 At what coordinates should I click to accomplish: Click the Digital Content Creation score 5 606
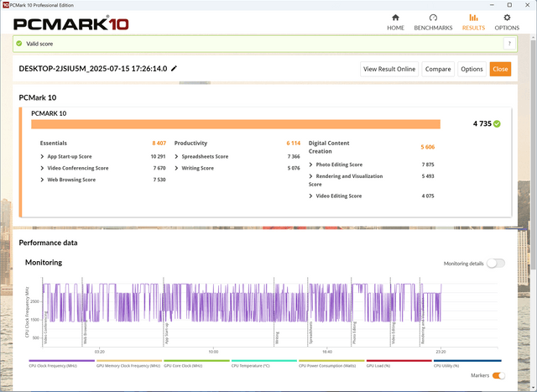tap(427, 147)
